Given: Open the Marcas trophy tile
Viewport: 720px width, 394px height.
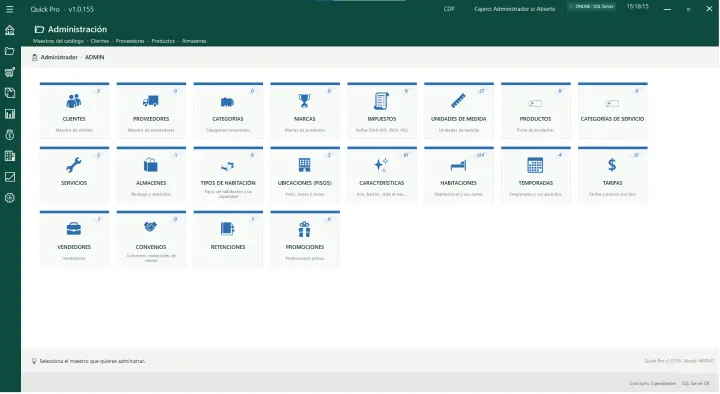Looking at the screenshot, I should point(305,111).
